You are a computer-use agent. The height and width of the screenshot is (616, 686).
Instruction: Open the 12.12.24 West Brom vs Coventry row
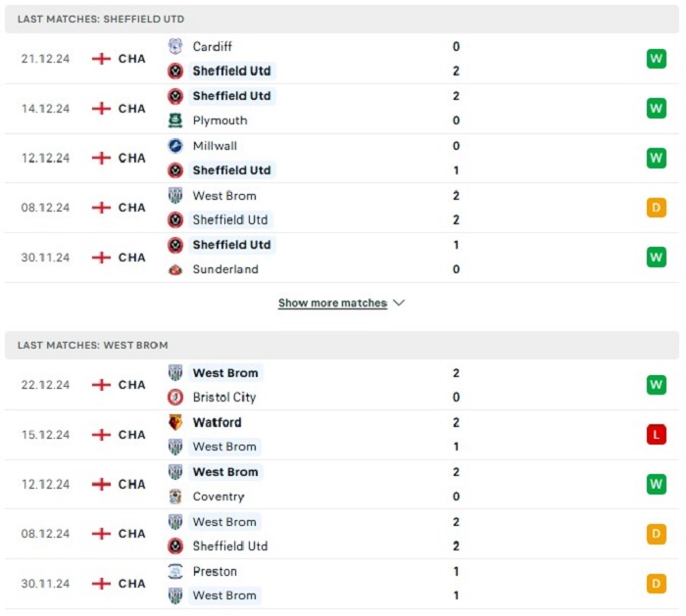[x=342, y=485]
